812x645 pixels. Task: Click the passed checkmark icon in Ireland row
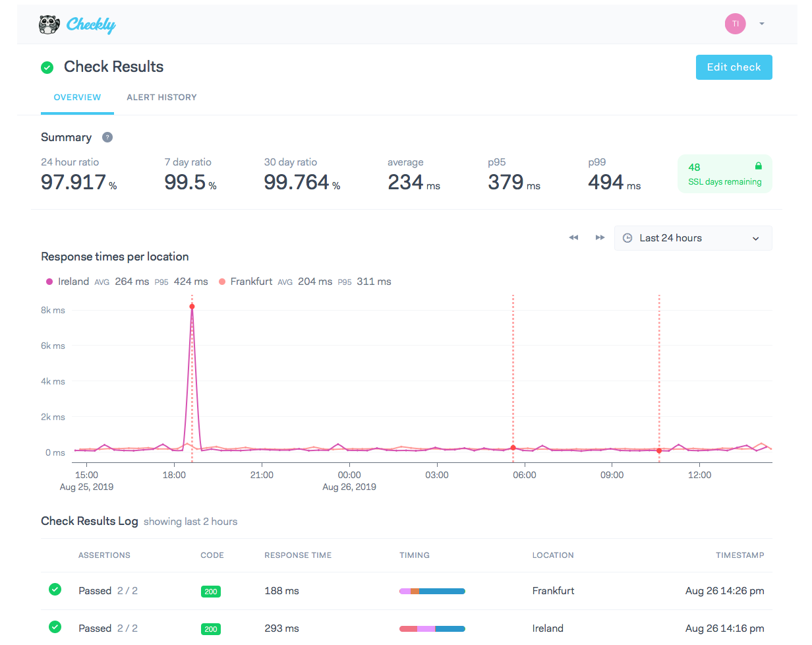coord(55,628)
